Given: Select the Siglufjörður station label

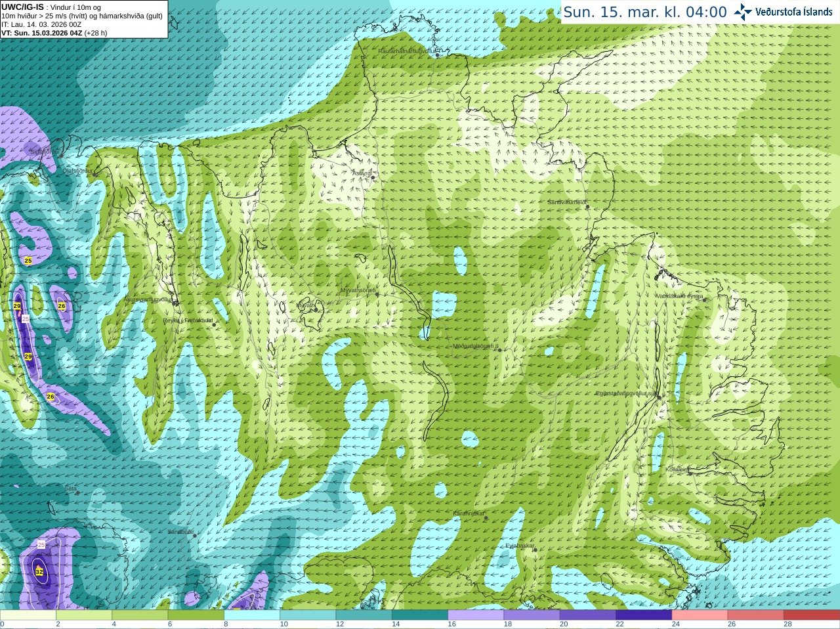Looking at the screenshot, I should pos(45,152).
